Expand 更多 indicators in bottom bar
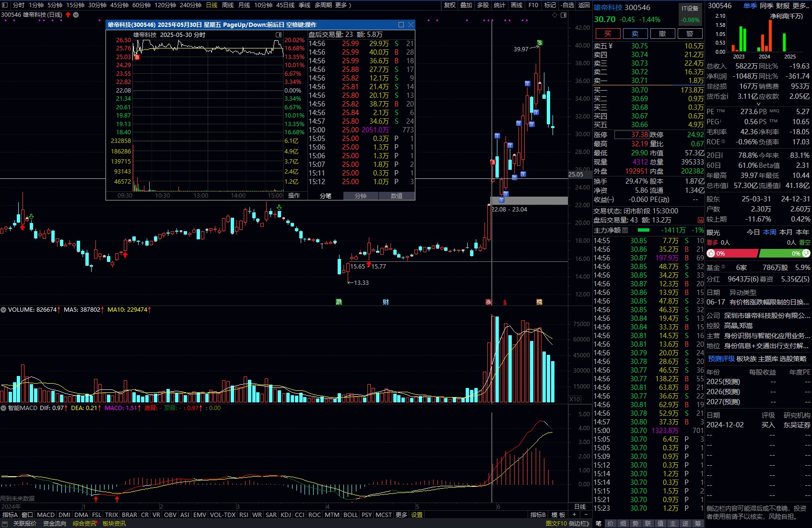 tap(401, 515)
